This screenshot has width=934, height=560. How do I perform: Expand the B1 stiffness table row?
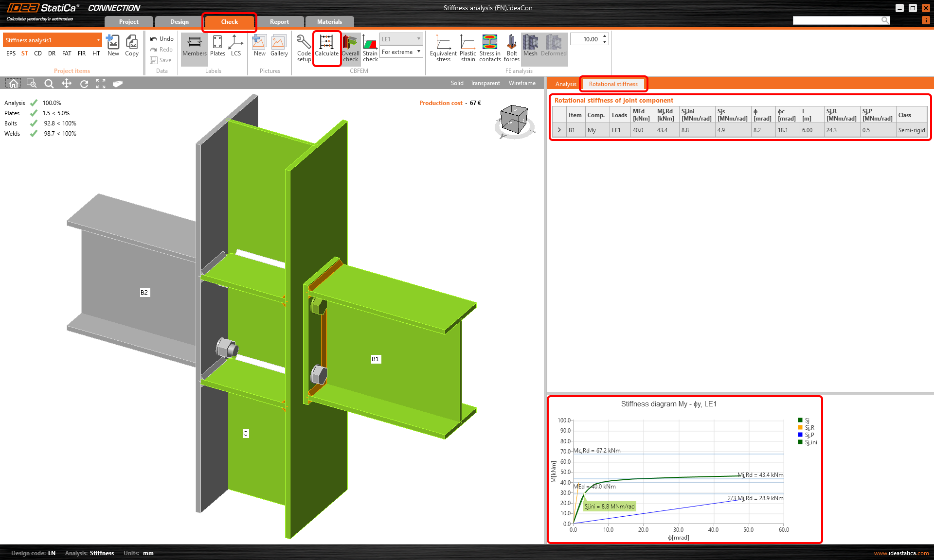point(559,130)
